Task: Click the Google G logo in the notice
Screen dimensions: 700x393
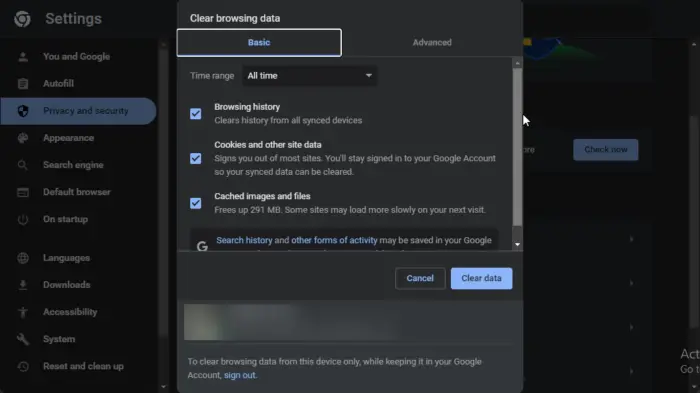Action: [x=202, y=246]
